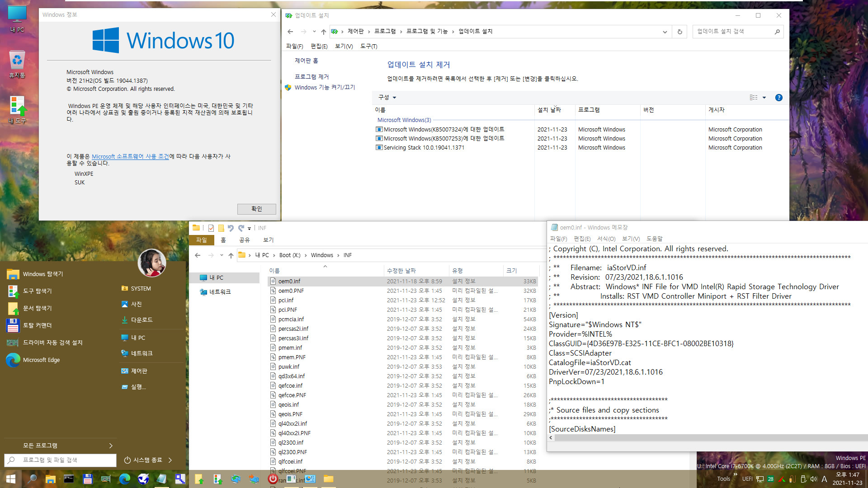The width and height of the screenshot is (868, 488).
Task: Open the 휴지통 recycle bin desktop icon
Action: [x=17, y=64]
